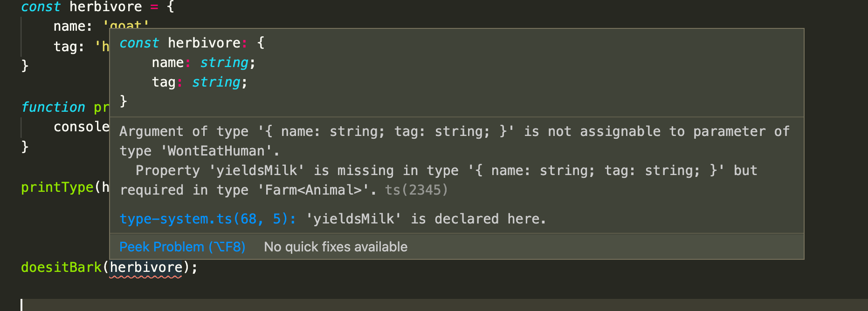This screenshot has width=868, height=311.
Task: Click the console identifier in the function body
Action: point(82,126)
